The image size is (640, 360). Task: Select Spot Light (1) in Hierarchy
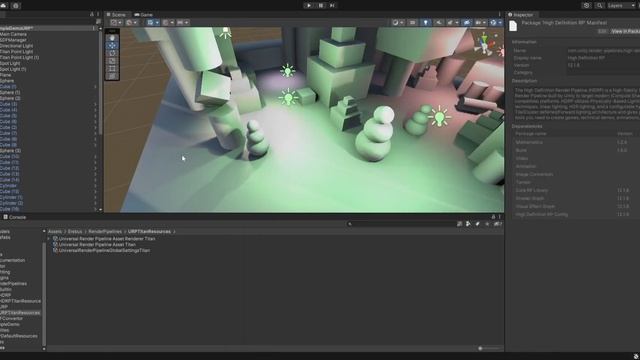tap(13, 69)
